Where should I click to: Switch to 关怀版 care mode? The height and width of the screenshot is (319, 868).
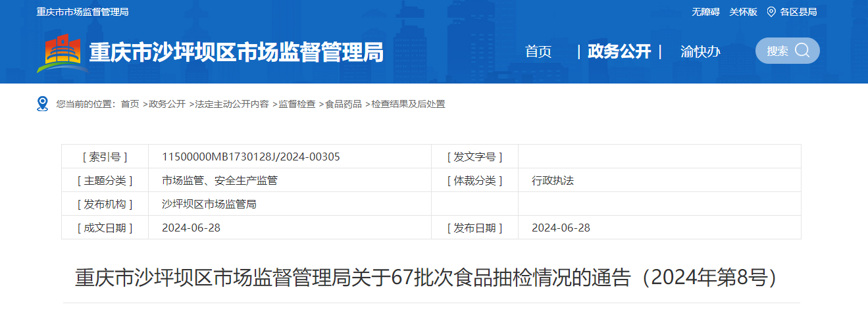[743, 12]
